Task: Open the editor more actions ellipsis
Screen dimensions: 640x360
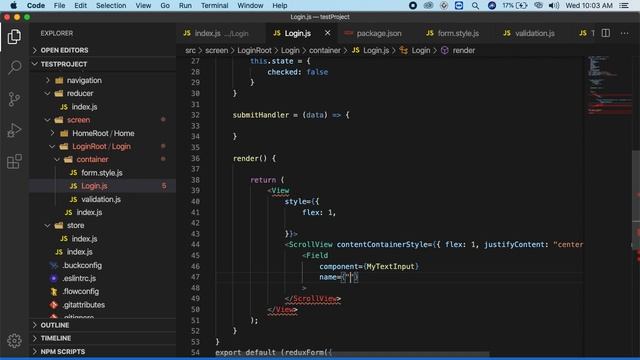Action: pyautogui.click(x=624, y=33)
